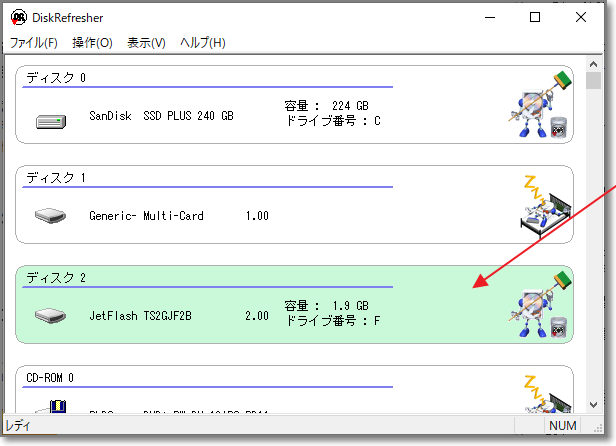Click the JetFlash TS2GJF2B drive icon
Image resolution: width=616 pixels, height=446 pixels.
point(50,316)
